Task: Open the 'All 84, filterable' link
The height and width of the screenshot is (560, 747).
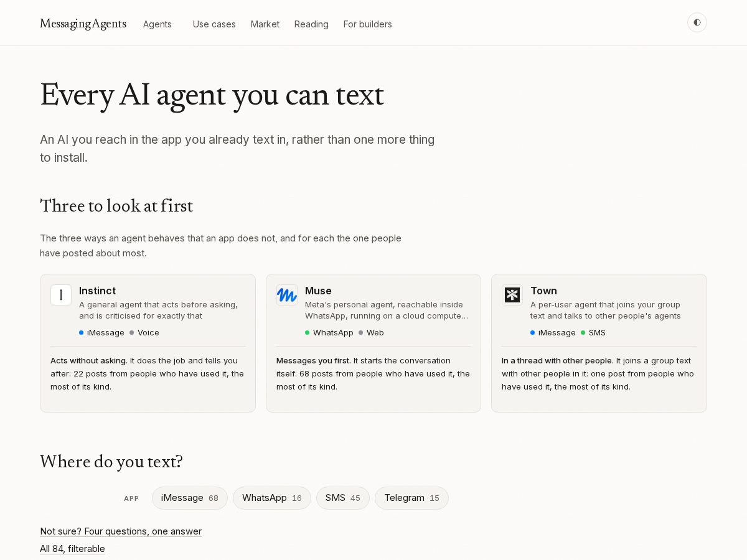Action: coord(72,549)
